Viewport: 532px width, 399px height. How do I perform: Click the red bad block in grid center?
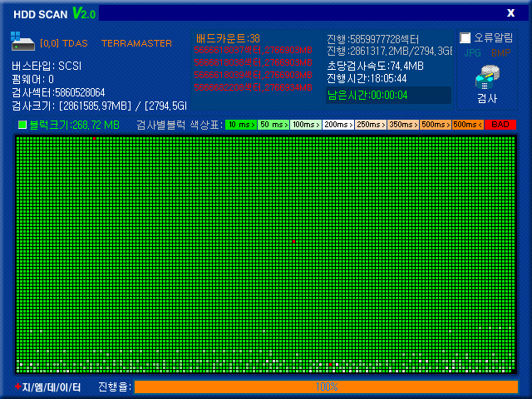pyautogui.click(x=293, y=241)
